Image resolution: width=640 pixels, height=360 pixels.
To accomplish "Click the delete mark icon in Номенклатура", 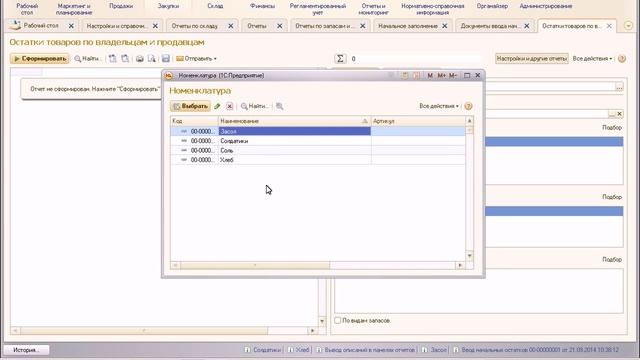I will click(229, 106).
